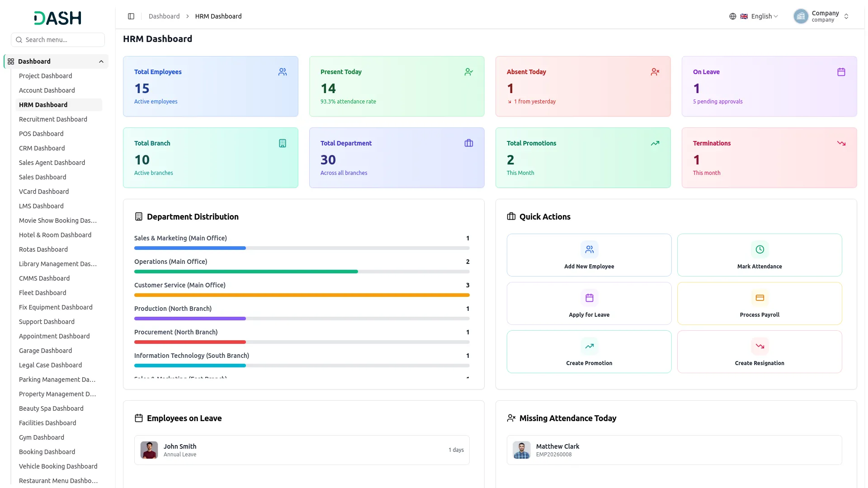Open Recruitment Dashboard from sidebar
Image resolution: width=868 pixels, height=488 pixels.
click(53, 119)
